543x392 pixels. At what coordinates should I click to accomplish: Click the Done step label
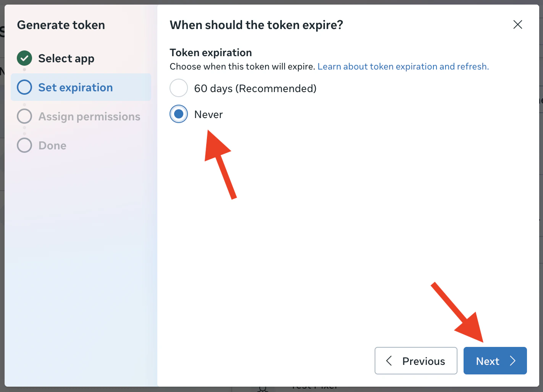pyautogui.click(x=52, y=145)
